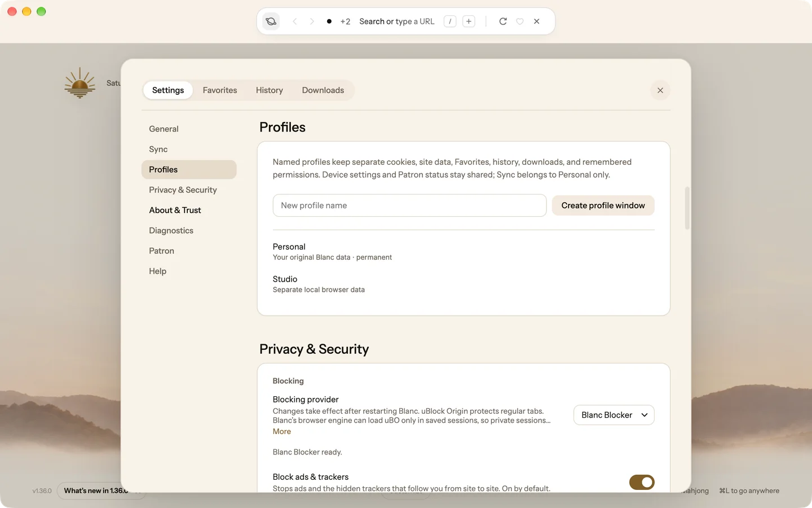Screen dimensions: 812x508
Task: Go to Patron settings
Action: coord(189,251)
